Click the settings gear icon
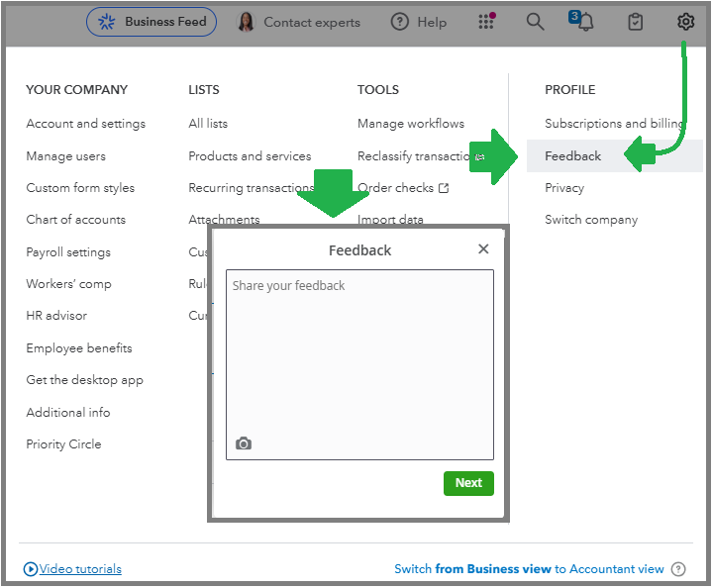712x588 pixels. click(x=685, y=22)
